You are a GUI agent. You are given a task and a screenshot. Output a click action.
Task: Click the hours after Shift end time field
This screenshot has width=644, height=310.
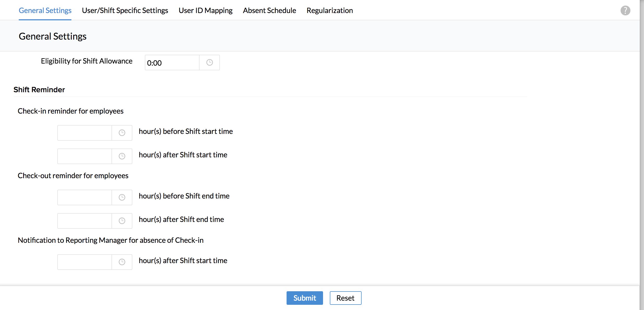pos(85,221)
